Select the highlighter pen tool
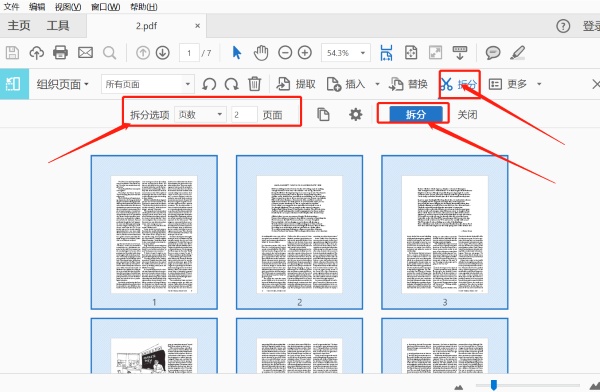600x392 pixels. pyautogui.click(x=517, y=53)
